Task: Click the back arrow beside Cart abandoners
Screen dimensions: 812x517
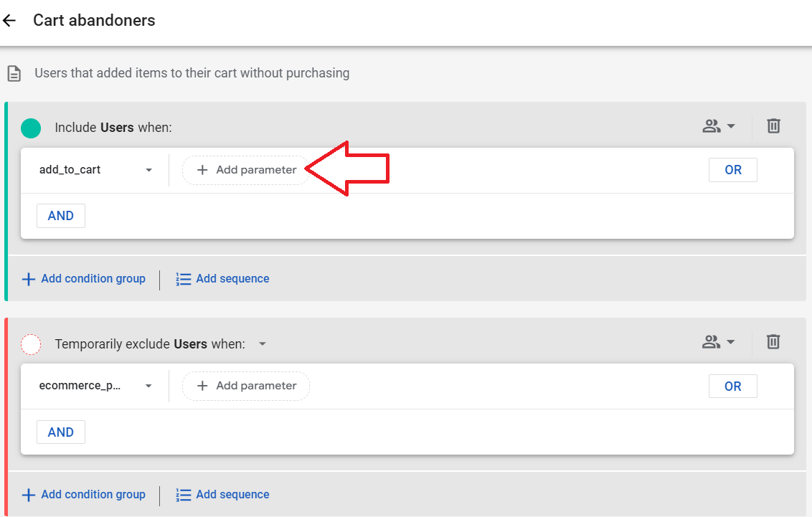Action: point(9,21)
